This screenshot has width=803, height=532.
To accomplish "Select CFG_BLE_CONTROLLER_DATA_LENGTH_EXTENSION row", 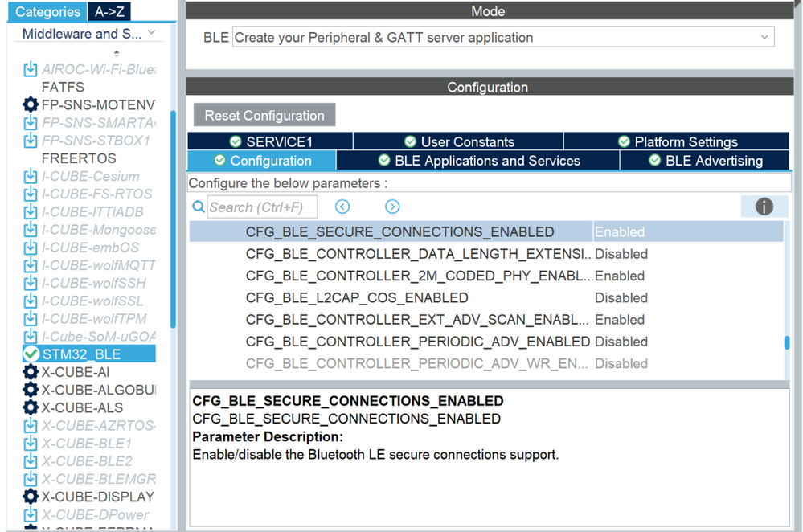I will tap(486, 254).
